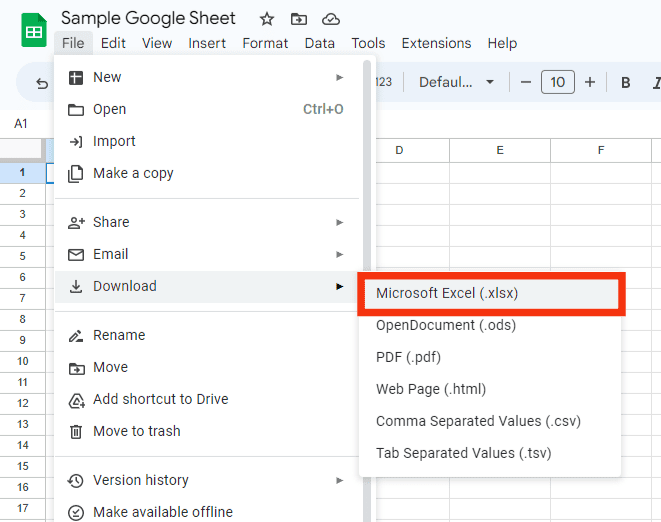The width and height of the screenshot is (661, 522).
Task: Click the font size field showing 10
Action: (x=557, y=82)
